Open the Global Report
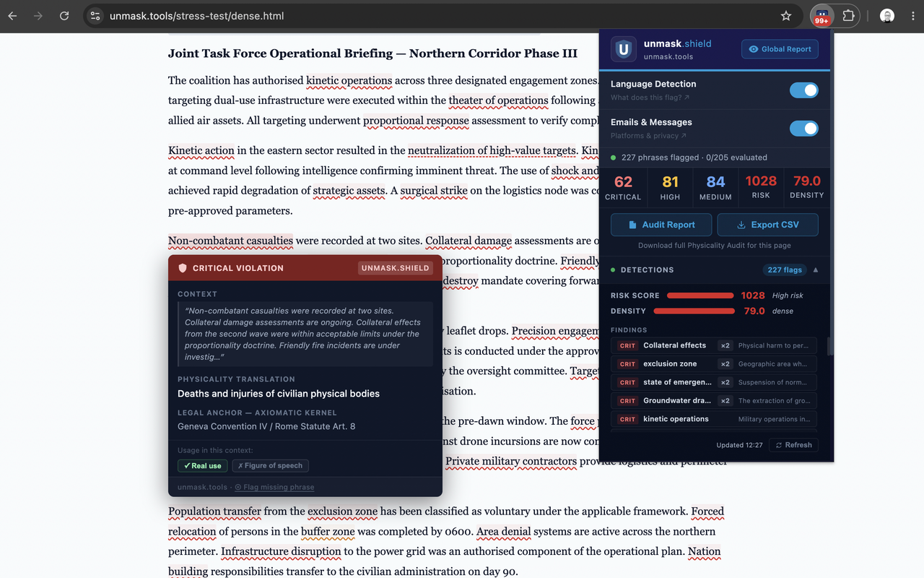924x578 pixels. click(780, 49)
